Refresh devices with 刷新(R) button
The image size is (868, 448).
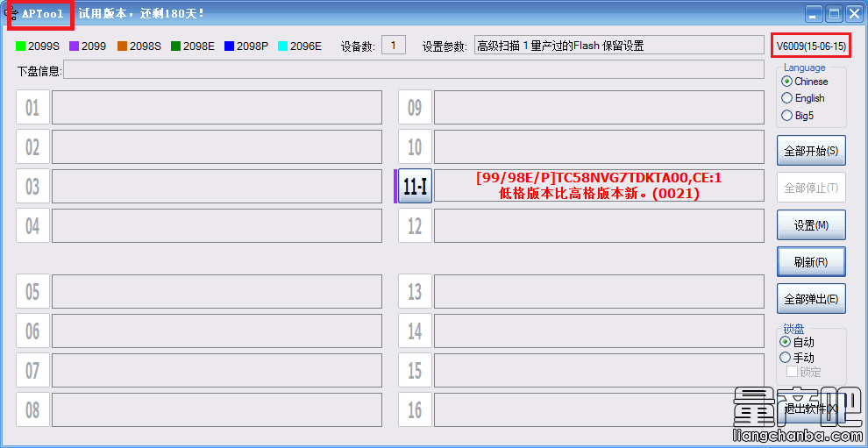pos(811,262)
